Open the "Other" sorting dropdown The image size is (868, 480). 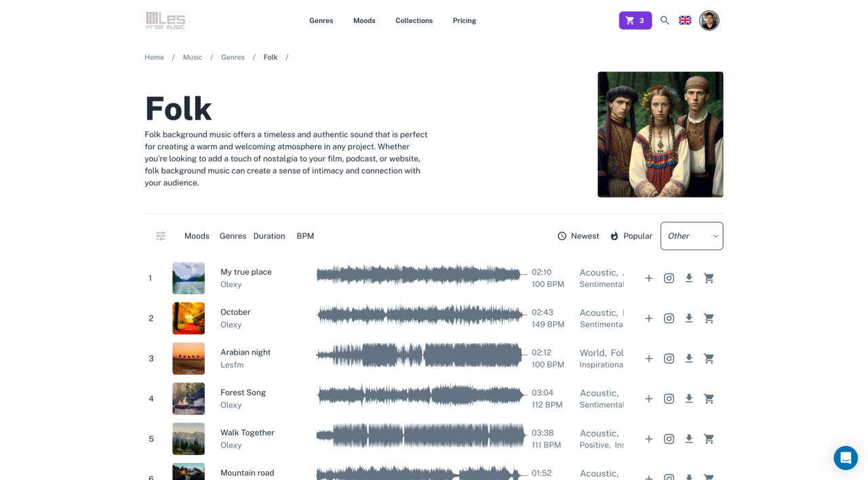691,236
